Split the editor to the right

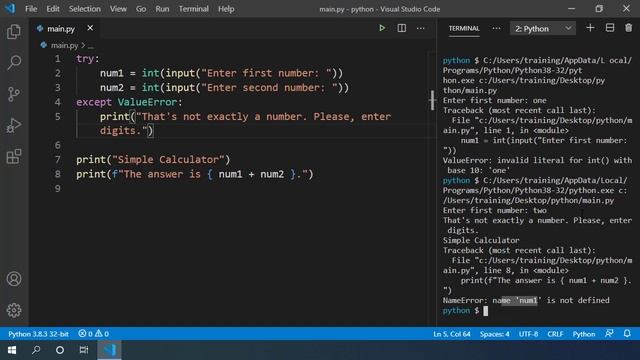click(x=402, y=28)
